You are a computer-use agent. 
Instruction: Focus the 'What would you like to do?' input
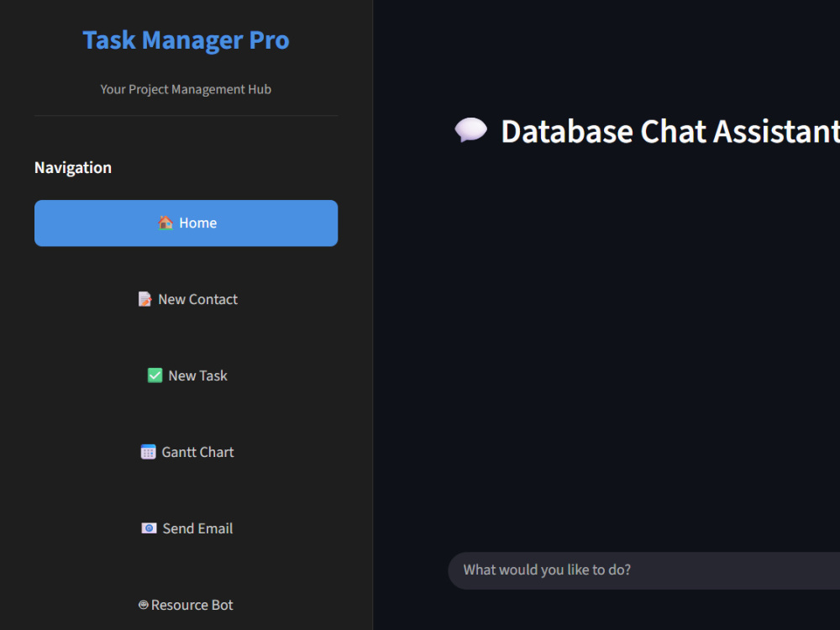pos(644,570)
